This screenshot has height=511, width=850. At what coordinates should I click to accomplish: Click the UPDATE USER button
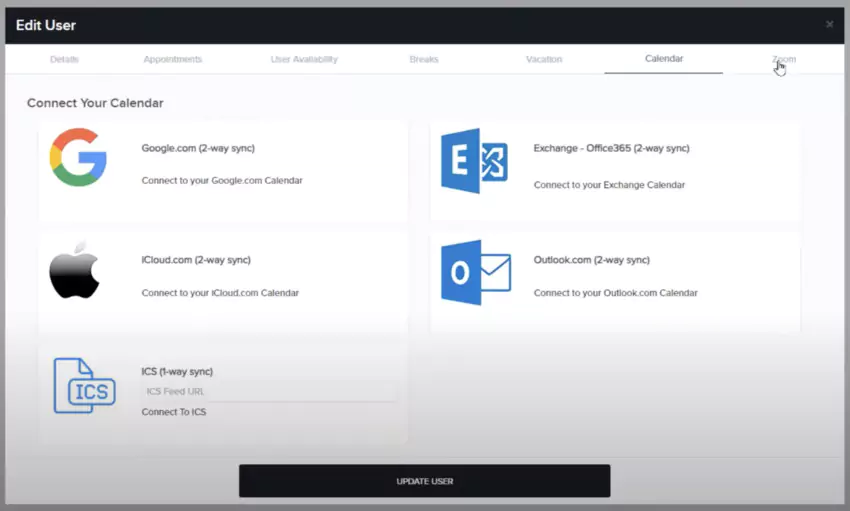(424, 481)
